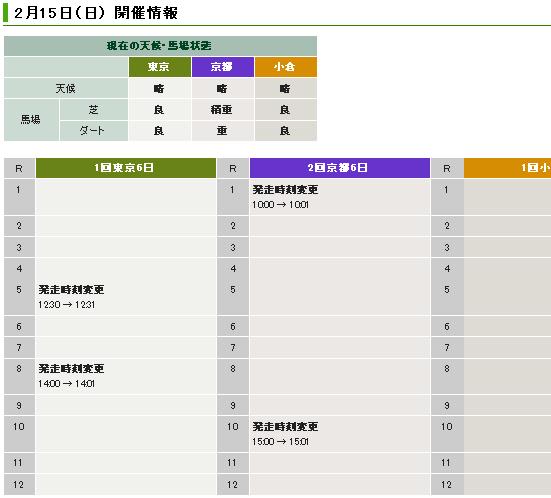The width and height of the screenshot is (551, 498).
Task: Select the 京都 column header in weather table
Action: (222, 67)
